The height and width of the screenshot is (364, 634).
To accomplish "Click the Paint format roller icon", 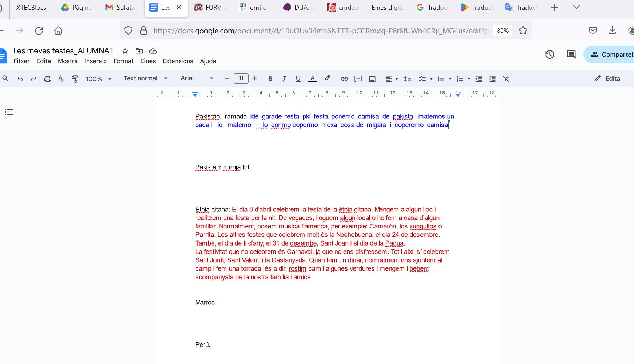I will [x=75, y=79].
